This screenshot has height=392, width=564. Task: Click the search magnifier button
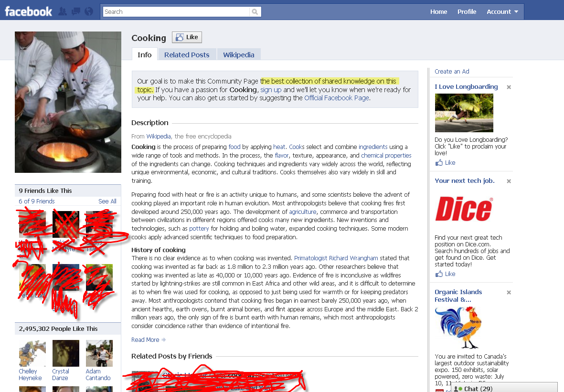[255, 12]
